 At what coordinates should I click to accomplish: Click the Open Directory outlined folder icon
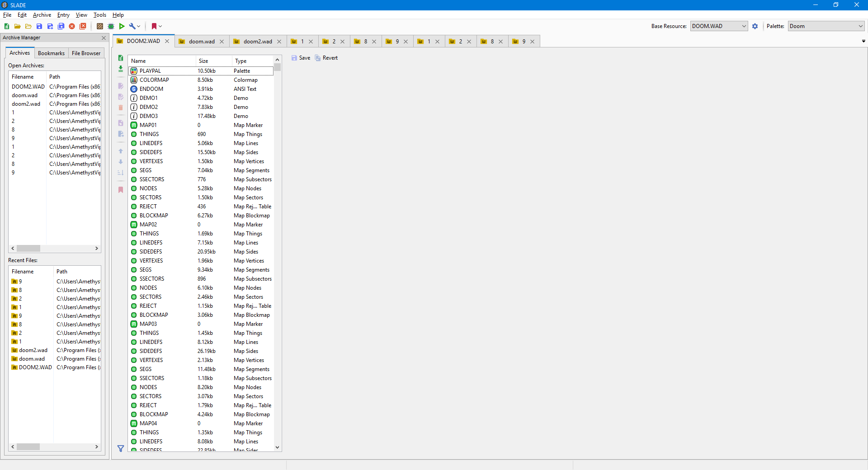28,26
